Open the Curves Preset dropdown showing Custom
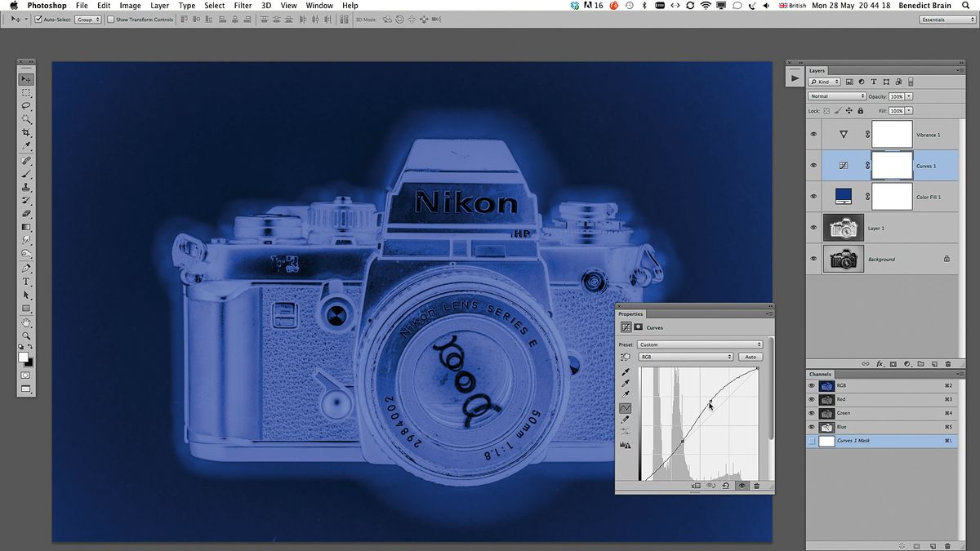 click(x=698, y=344)
